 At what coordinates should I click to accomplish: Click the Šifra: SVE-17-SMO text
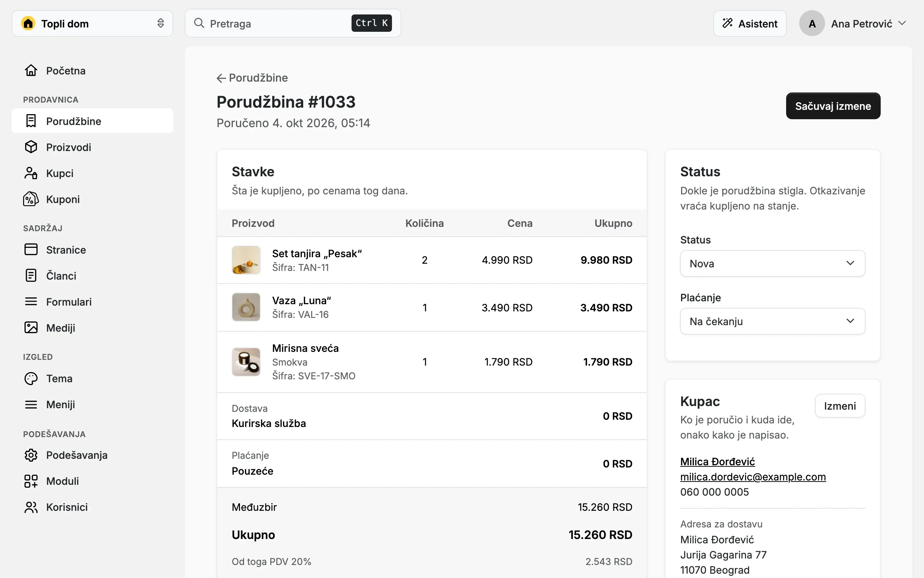tap(313, 376)
